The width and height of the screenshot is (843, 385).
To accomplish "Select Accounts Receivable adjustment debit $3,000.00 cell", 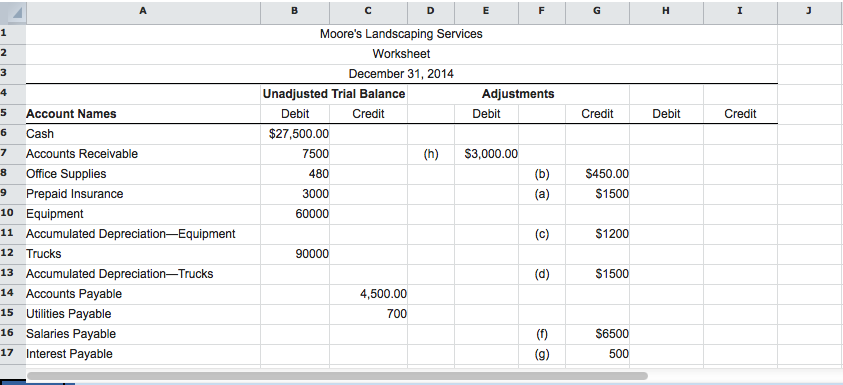I will pyautogui.click(x=487, y=154).
